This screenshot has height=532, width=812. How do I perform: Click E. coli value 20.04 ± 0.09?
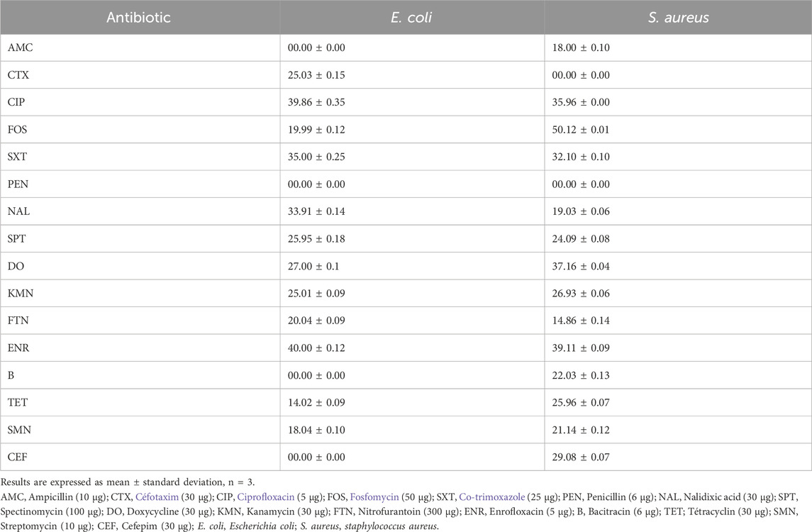tap(316, 321)
